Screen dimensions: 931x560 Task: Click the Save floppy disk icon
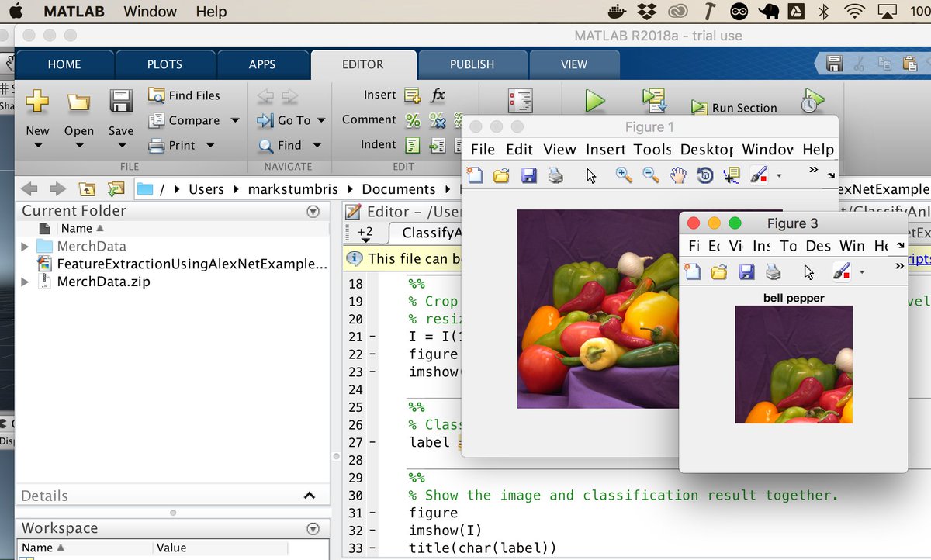point(120,102)
